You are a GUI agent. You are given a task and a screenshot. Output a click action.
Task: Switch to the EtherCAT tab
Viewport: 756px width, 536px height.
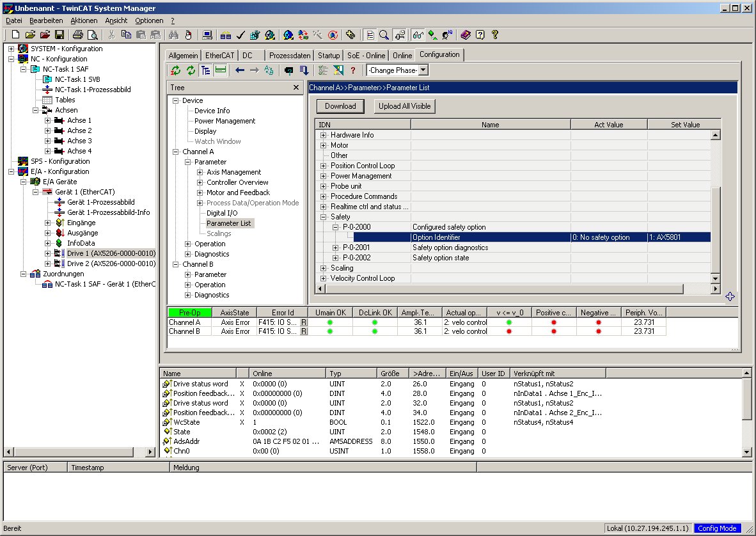[x=219, y=56]
